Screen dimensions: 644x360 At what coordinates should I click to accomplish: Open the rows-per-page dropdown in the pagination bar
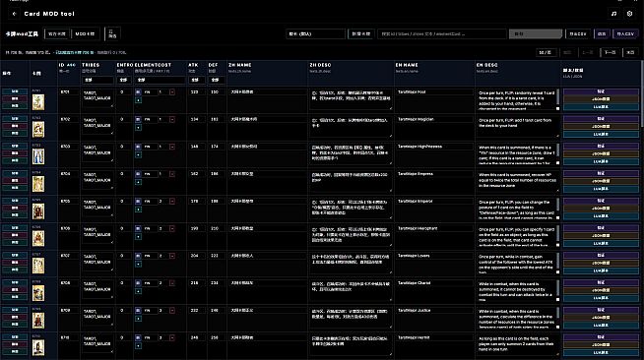[x=547, y=52]
